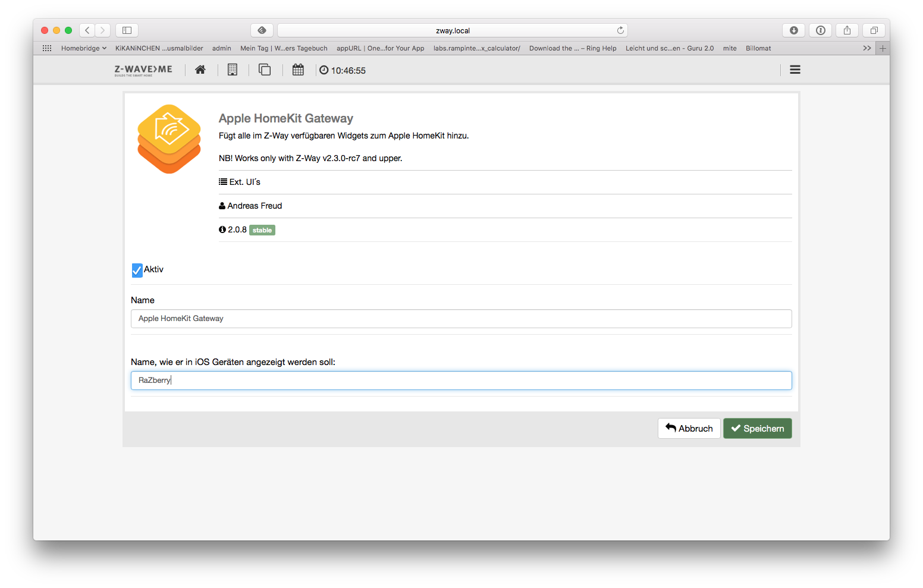
Task: Open the hamburger main menu
Action: click(795, 70)
